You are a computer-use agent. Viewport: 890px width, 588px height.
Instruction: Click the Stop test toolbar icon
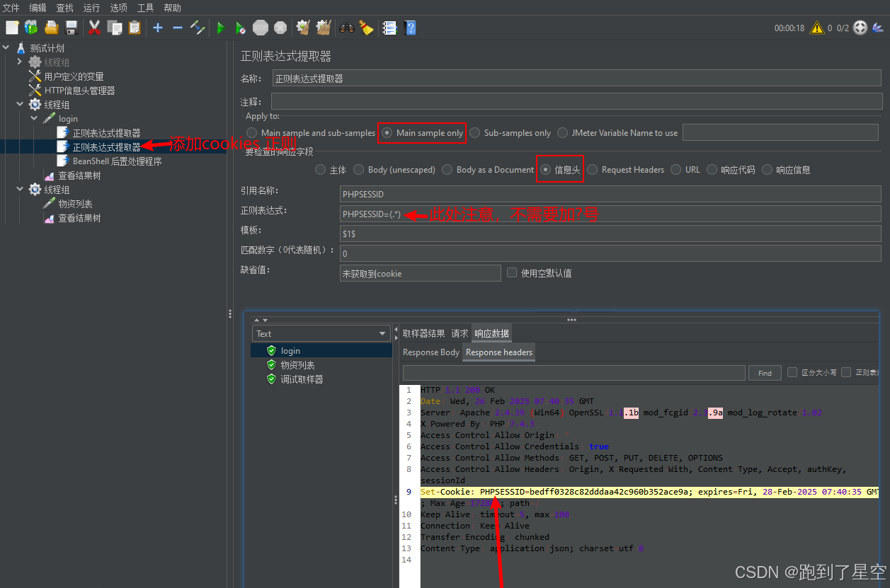261,28
